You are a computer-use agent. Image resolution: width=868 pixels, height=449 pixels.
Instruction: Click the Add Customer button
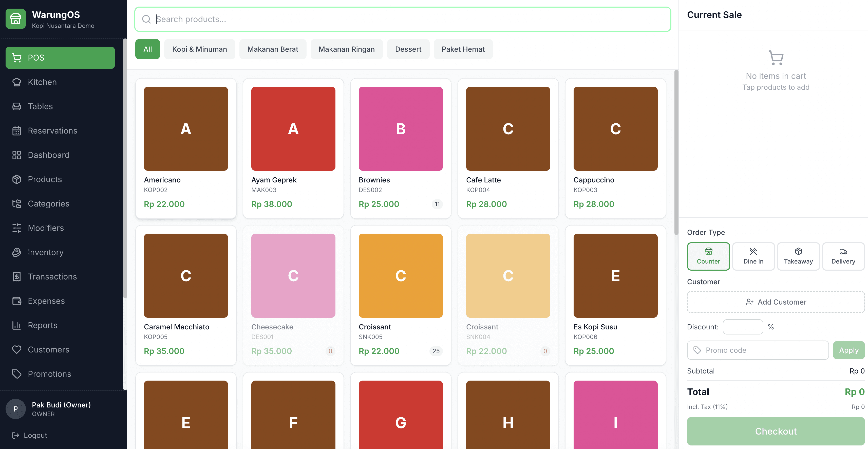point(775,302)
